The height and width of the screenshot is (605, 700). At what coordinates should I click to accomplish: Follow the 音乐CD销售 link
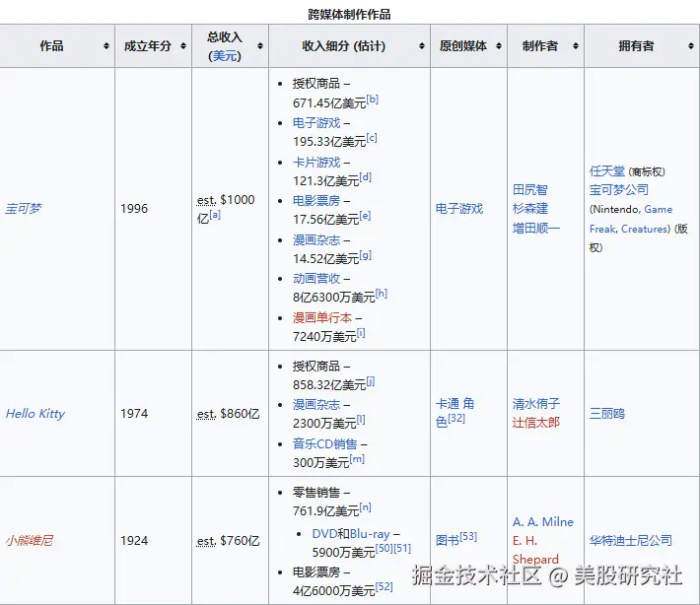pyautogui.click(x=325, y=444)
